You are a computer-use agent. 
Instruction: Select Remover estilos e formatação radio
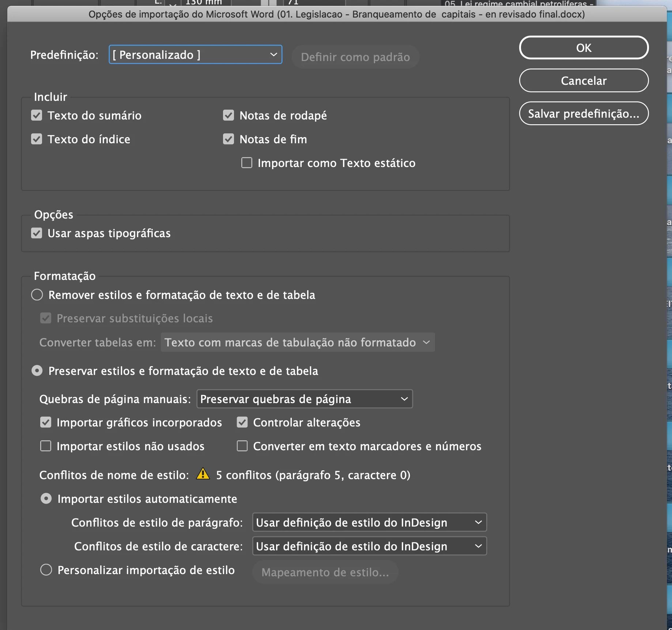coord(37,295)
